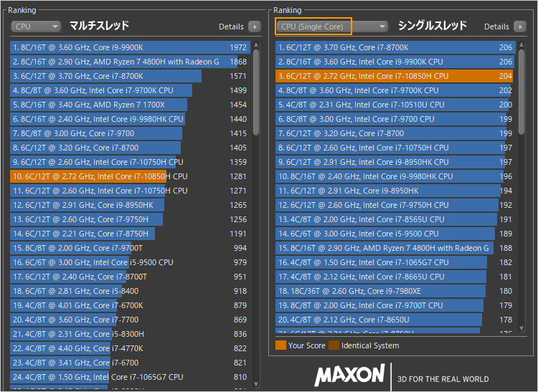This screenshot has width=538, height=392.
Task: Select single-thread row 16 Core i7-1065G7 CPU
Action: pyautogui.click(x=395, y=262)
